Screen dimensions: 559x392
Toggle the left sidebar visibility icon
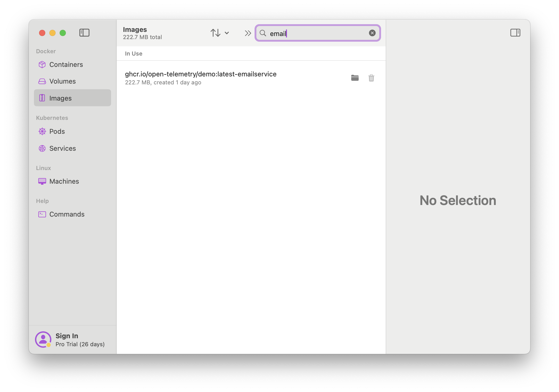point(84,33)
